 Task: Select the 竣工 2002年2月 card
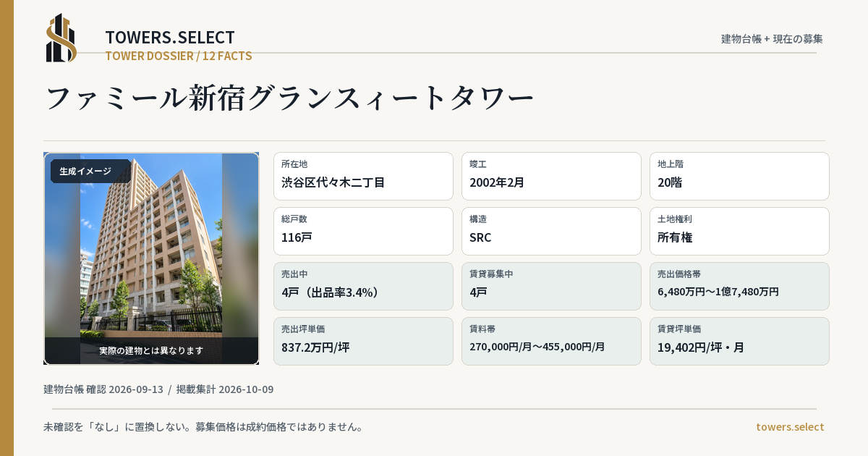tap(551, 176)
